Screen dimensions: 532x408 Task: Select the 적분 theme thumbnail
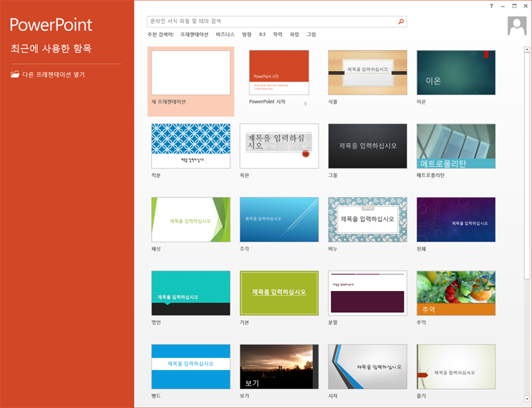tap(191, 146)
